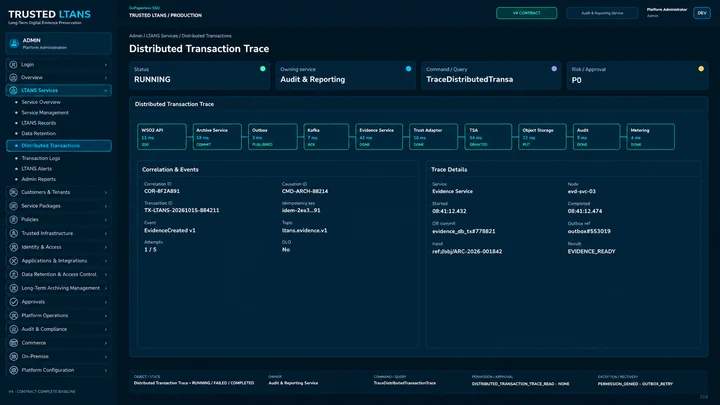Click the On-Premise sidebar icon
The image size is (720, 405).
(x=14, y=356)
